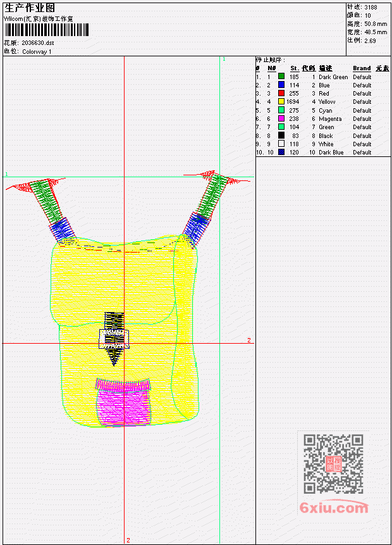Click the White color swatch in row 9
This screenshot has height=545, width=392.
281,144
